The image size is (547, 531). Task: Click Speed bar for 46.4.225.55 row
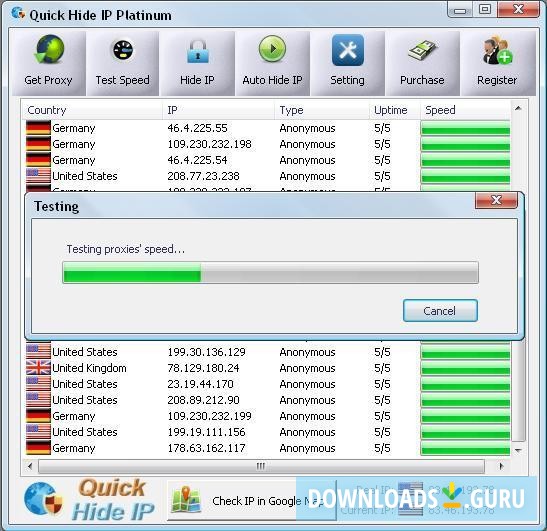click(x=465, y=128)
